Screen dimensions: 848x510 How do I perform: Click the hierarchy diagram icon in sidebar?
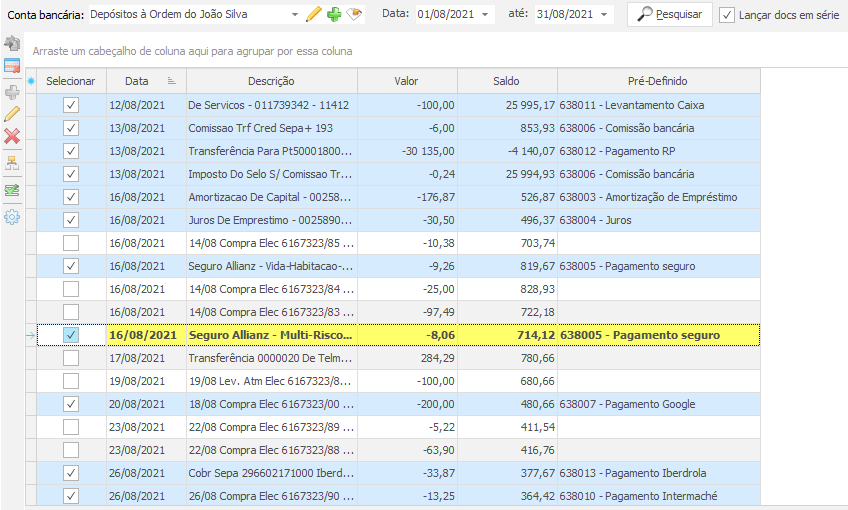12,163
